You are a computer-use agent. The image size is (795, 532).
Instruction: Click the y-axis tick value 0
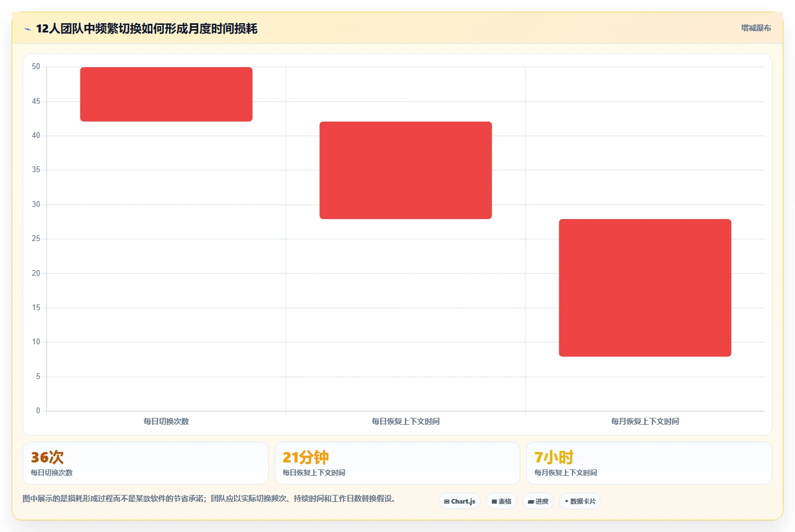38,411
